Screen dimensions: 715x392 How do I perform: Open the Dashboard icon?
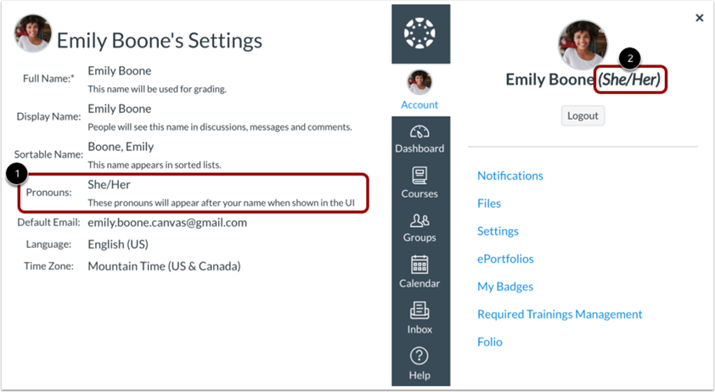tap(420, 132)
